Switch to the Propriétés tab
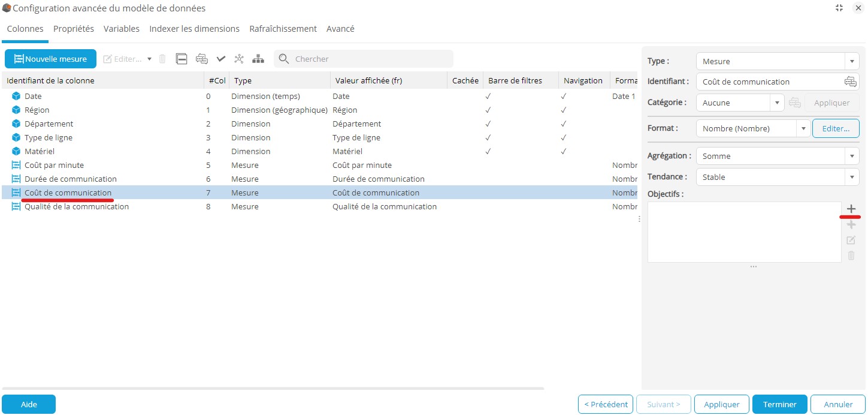 [73, 29]
